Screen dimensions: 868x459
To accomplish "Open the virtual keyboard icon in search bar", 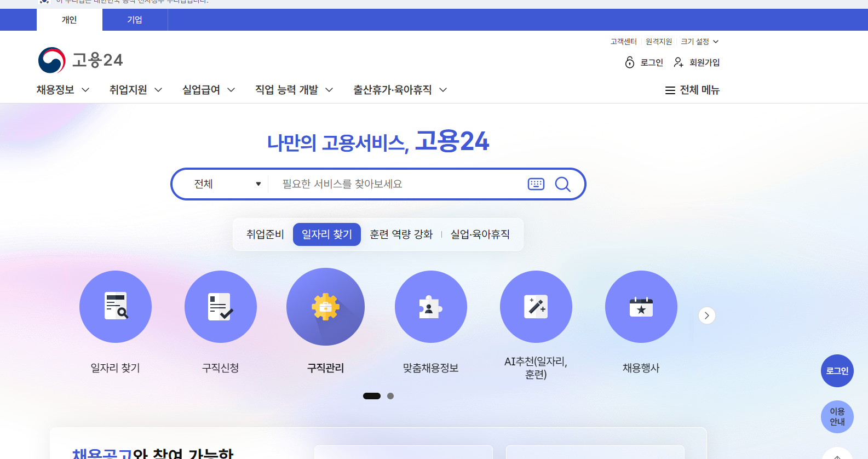I will coord(536,184).
